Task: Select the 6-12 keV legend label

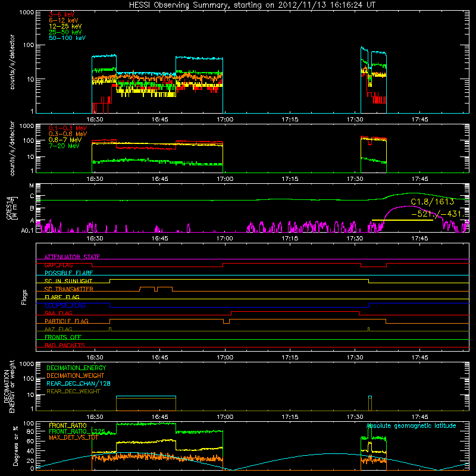Action: tap(64, 20)
